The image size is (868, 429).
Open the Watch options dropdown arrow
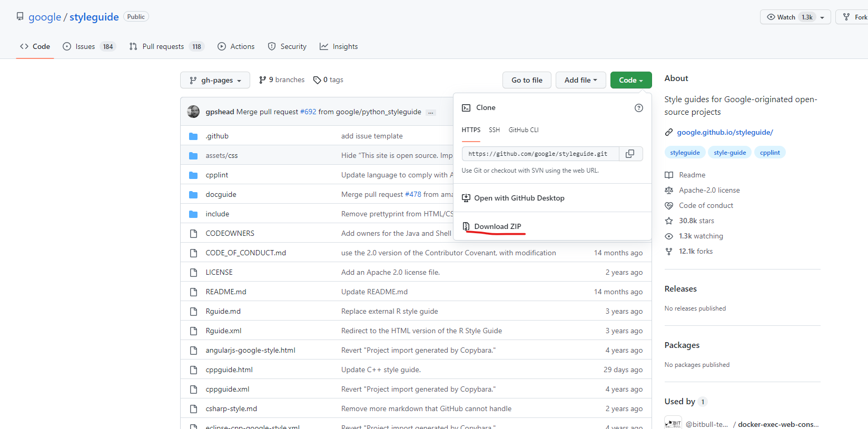(822, 17)
